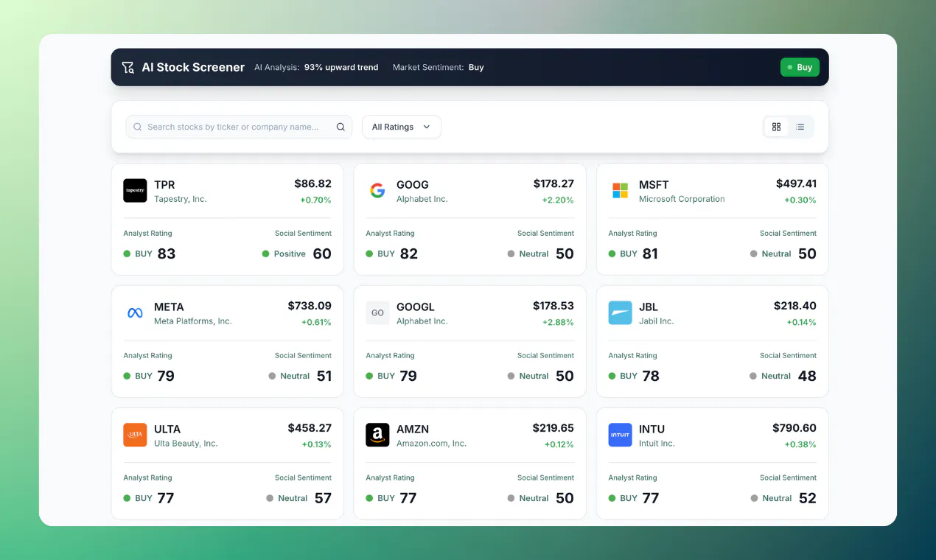Viewport: 936px width, 560px height.
Task: Click the Intuit Inc. company name
Action: click(657, 444)
